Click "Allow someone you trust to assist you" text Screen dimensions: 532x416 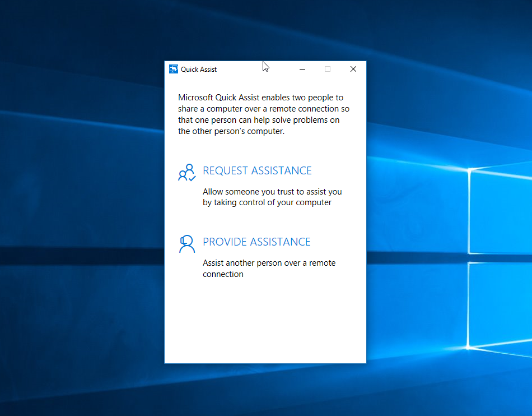point(272,192)
